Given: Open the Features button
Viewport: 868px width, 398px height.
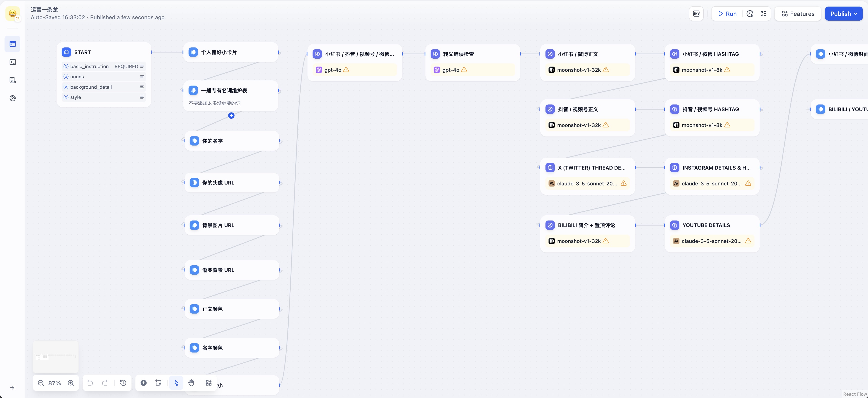Looking at the screenshot, I should 798,14.
